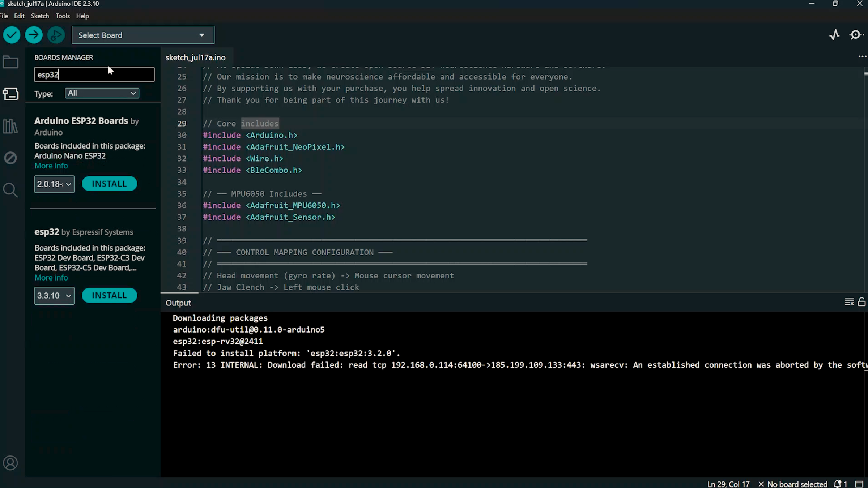Click the #include <BleCombo.h> line

tap(252, 170)
